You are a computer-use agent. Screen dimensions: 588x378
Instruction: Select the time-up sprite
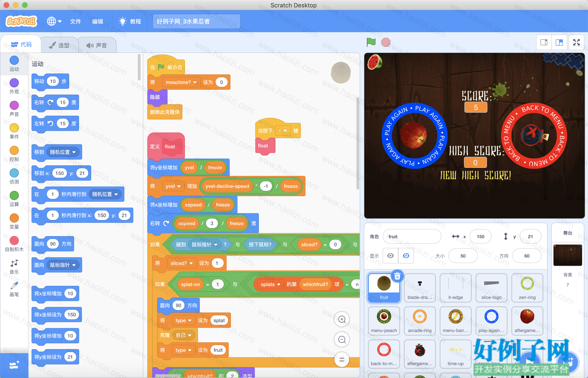pyautogui.click(x=456, y=354)
